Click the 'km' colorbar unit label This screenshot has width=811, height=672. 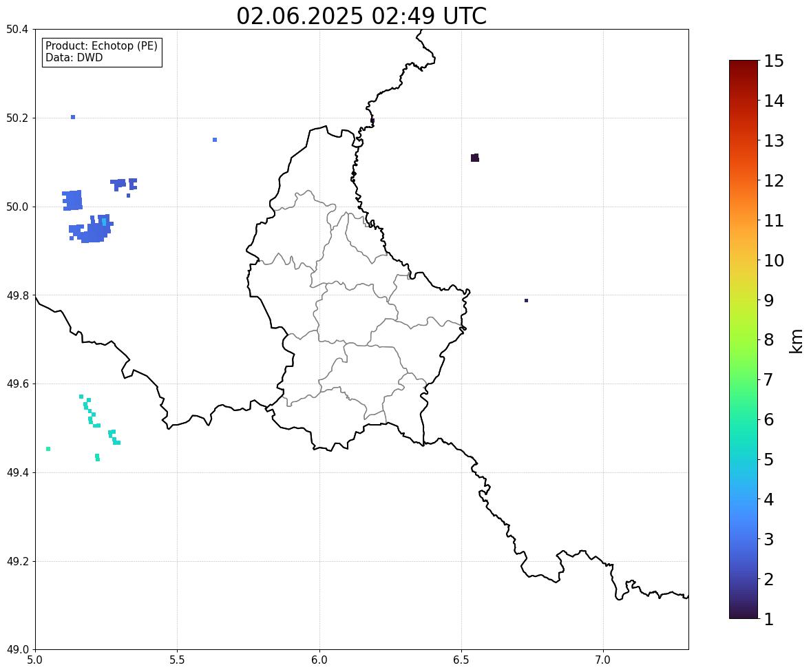click(796, 341)
